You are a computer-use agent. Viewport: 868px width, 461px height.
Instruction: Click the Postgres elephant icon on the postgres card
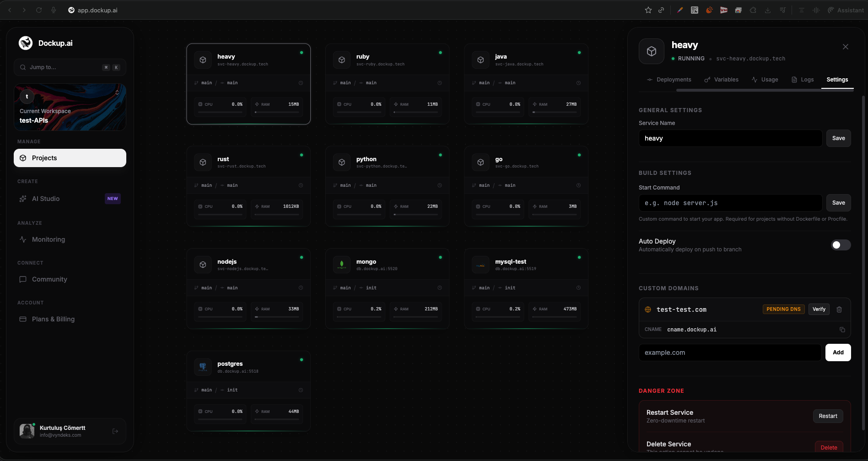click(x=203, y=366)
